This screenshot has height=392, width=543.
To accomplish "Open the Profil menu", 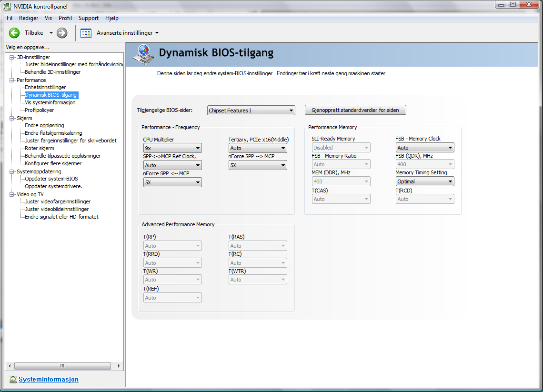I will point(65,18).
